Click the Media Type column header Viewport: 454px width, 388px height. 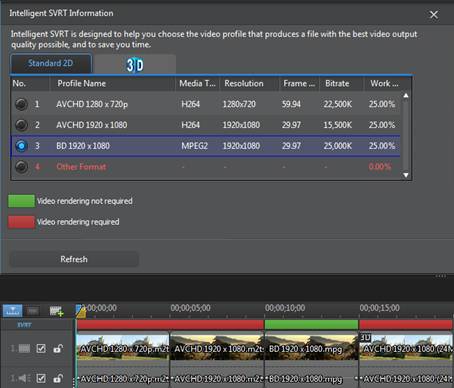coord(197,83)
